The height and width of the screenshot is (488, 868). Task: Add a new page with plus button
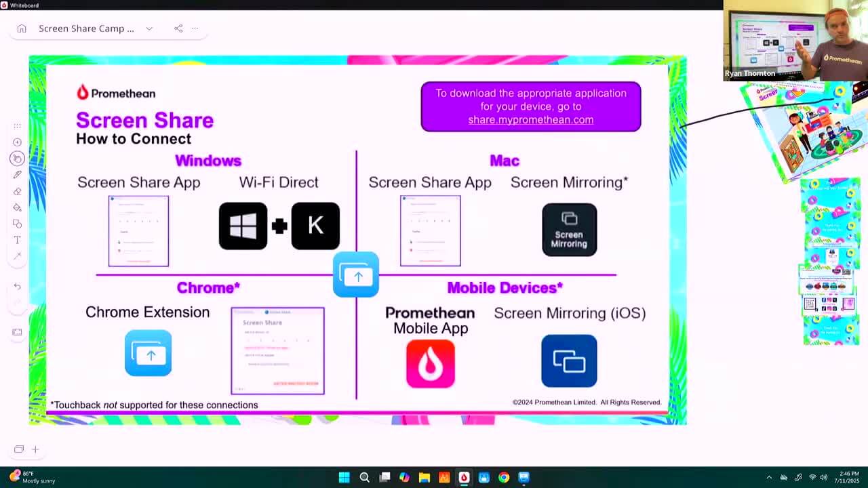35,449
